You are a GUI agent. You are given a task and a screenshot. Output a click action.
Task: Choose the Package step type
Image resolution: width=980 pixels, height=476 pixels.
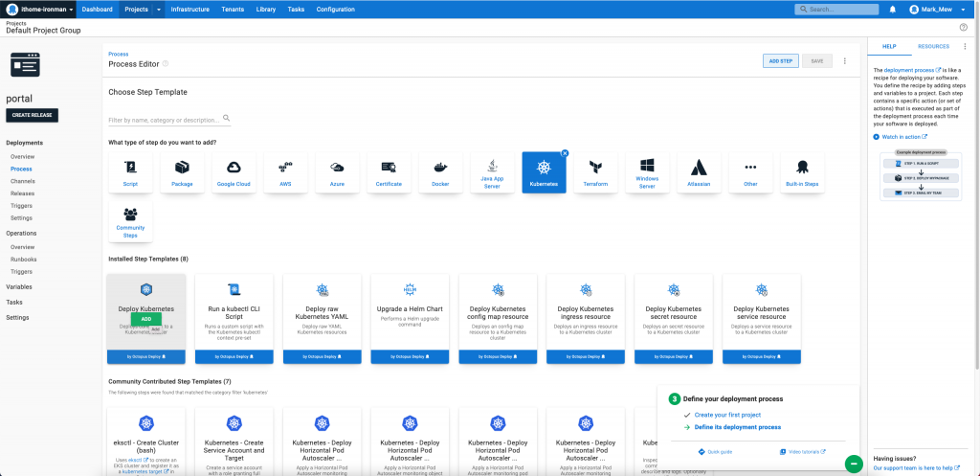pos(182,172)
